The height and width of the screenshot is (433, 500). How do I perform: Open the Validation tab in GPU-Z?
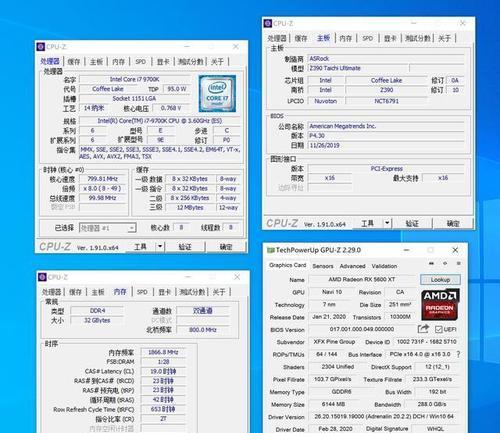384,266
